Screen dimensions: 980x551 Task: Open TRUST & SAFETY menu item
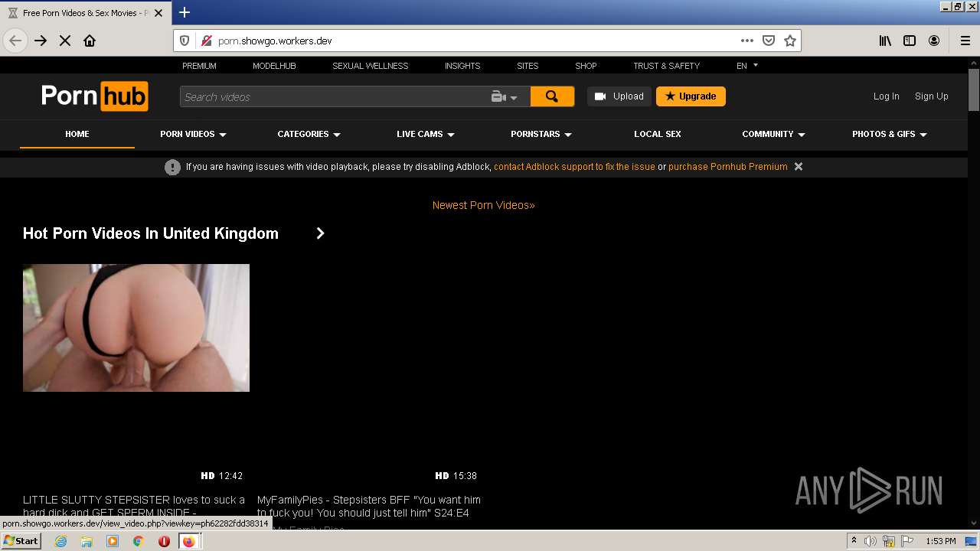pos(666,66)
